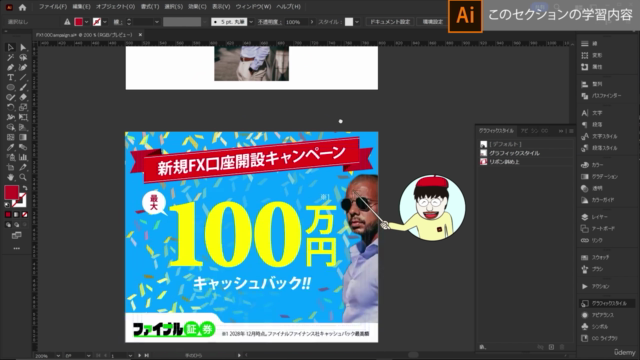
Task: Set toolbox paint mode to None
Action: click(24, 214)
